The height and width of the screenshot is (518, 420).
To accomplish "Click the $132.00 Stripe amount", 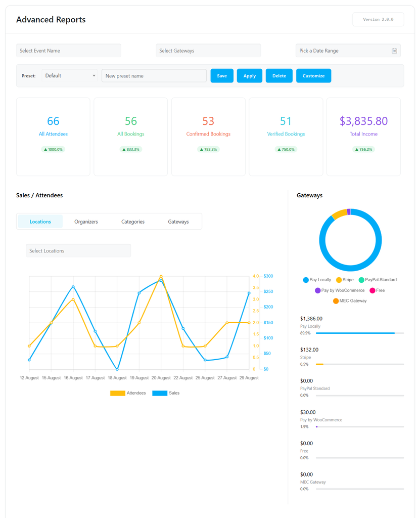I will pos(309,350).
